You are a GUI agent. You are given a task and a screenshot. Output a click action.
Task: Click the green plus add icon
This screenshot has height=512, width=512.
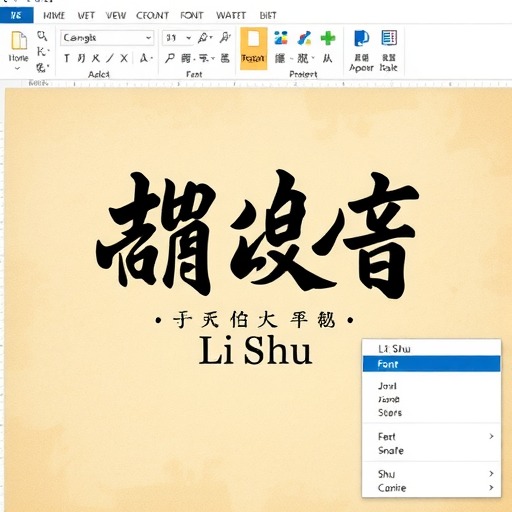(x=328, y=38)
